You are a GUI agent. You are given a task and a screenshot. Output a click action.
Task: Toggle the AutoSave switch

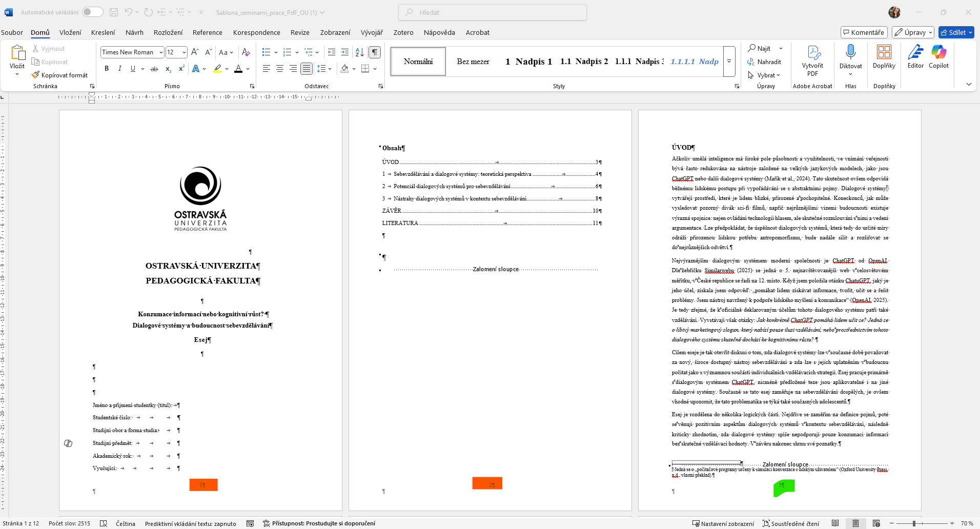92,12
